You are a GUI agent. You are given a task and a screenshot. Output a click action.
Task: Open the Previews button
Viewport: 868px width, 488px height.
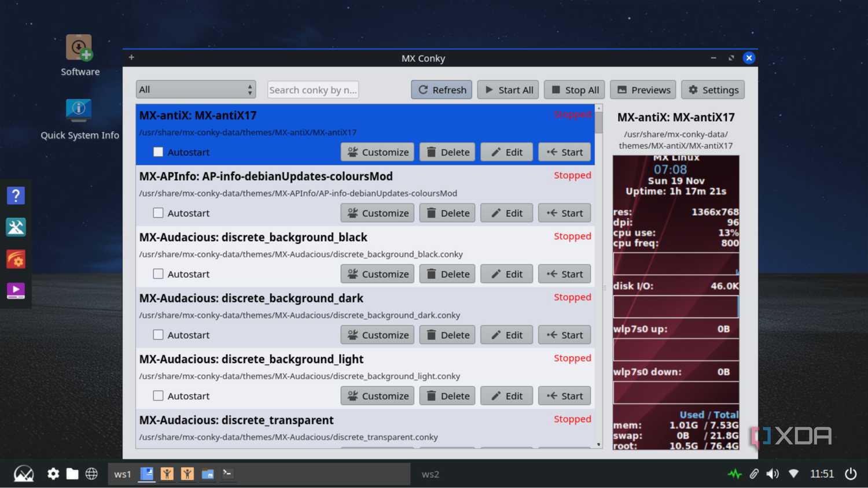tap(643, 90)
